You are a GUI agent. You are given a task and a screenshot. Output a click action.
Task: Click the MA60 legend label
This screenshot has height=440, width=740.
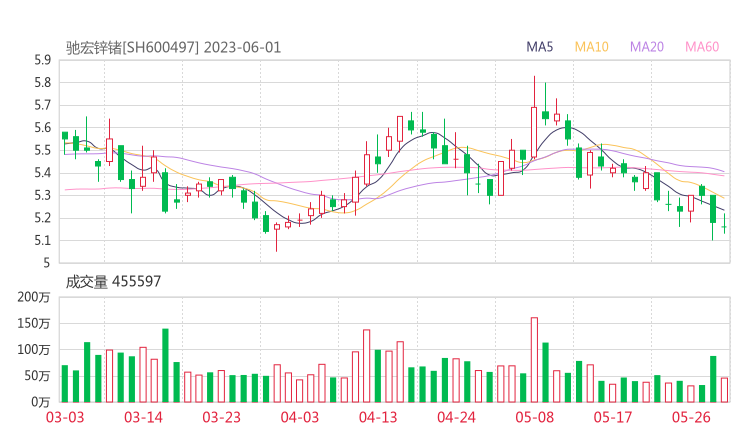702,47
